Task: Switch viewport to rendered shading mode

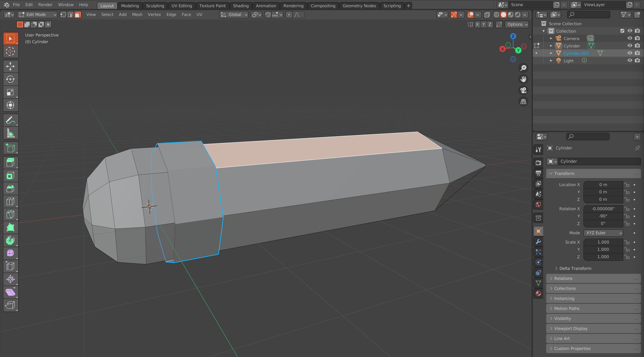Action: (517, 14)
